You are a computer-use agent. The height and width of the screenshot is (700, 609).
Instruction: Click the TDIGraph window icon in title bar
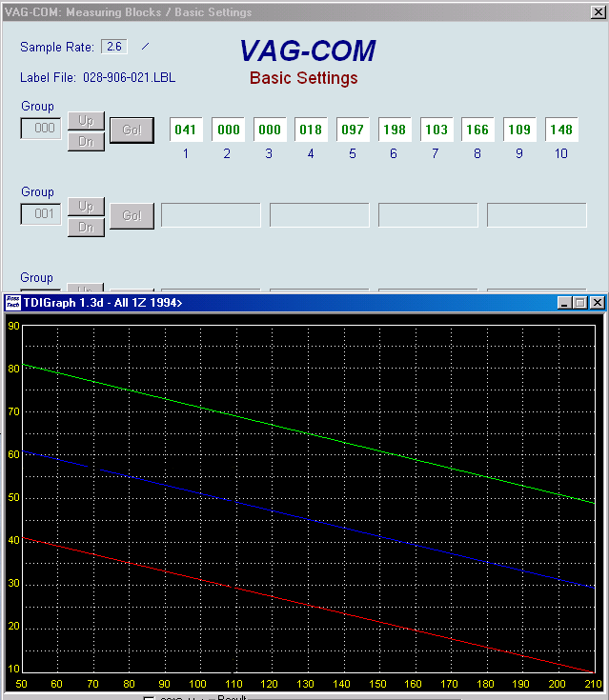point(13,303)
